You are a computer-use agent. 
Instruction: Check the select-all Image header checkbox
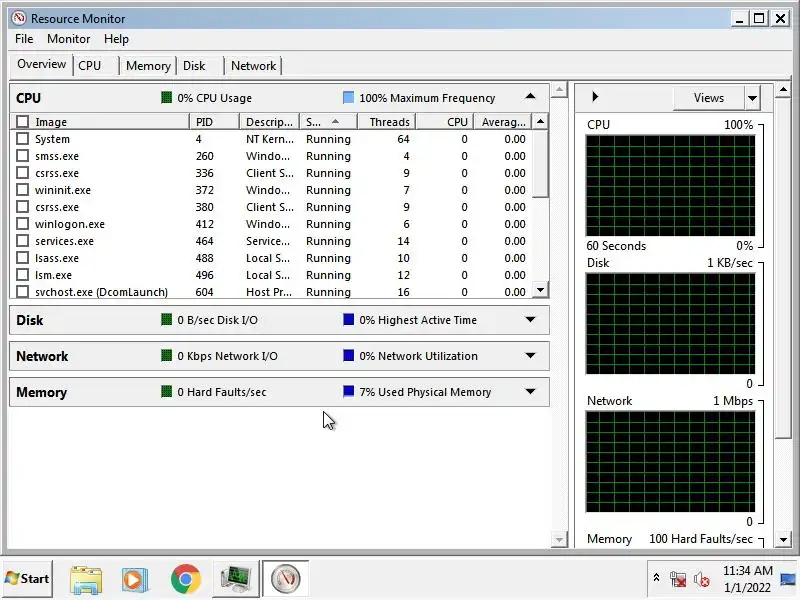coord(22,121)
